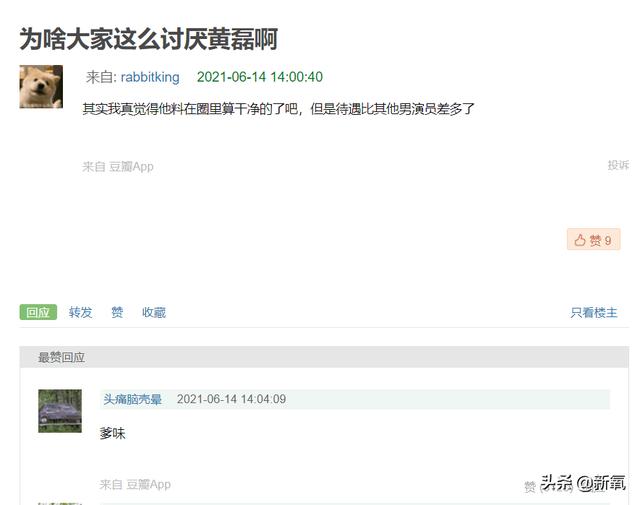Click the post timestamp 2021-06-14 14:00:40

click(260, 77)
